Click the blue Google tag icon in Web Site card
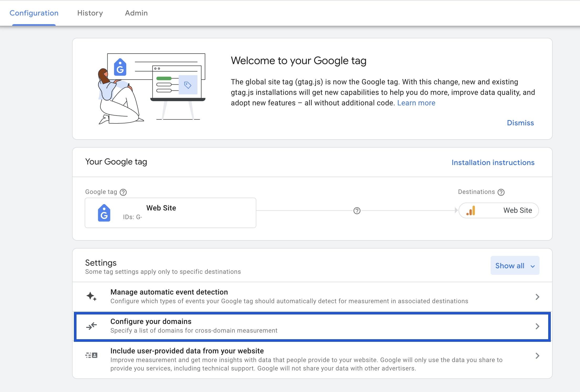The width and height of the screenshot is (580, 392). (104, 213)
